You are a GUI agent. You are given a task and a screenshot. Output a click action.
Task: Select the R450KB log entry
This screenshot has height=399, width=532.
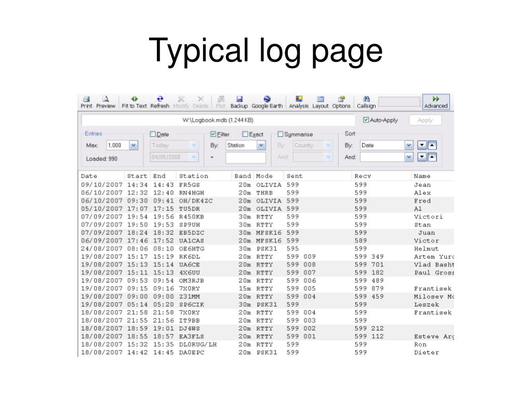[x=267, y=217]
